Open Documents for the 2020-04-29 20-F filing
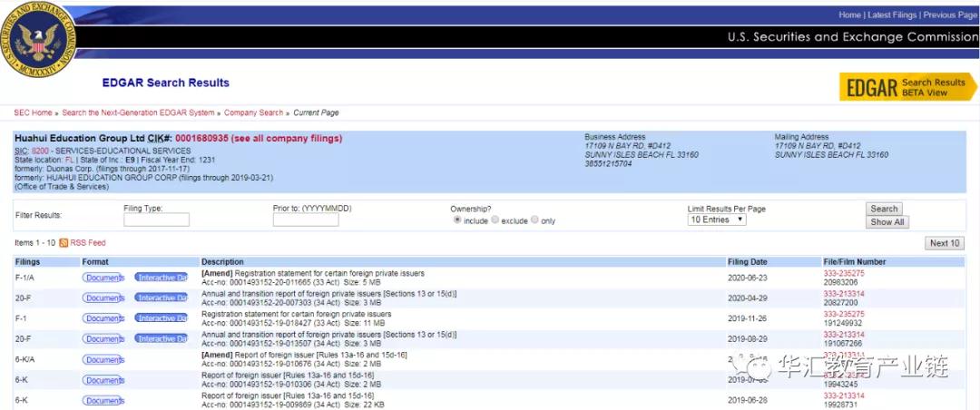This screenshot has width=980, height=410. pyautogui.click(x=103, y=298)
